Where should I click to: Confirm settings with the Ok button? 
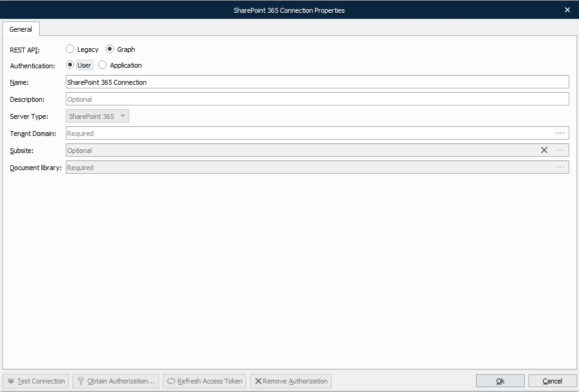[x=500, y=380]
